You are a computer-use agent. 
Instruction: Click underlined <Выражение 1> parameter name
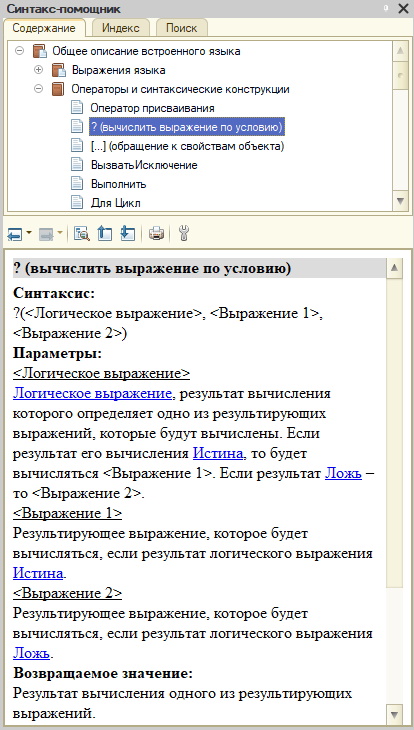coord(68,513)
